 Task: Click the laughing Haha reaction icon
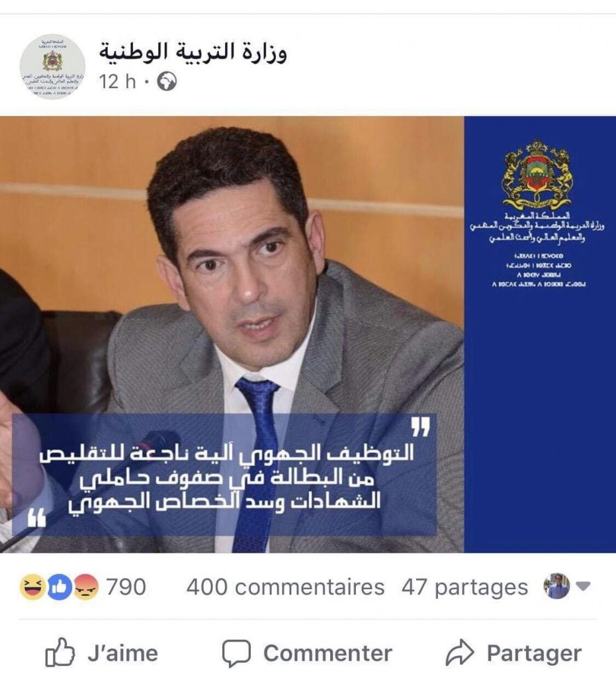click(32, 587)
